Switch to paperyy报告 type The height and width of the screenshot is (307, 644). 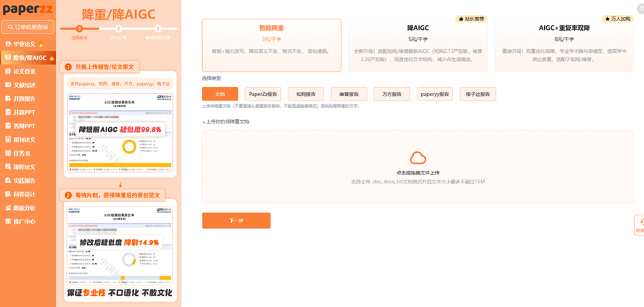435,94
